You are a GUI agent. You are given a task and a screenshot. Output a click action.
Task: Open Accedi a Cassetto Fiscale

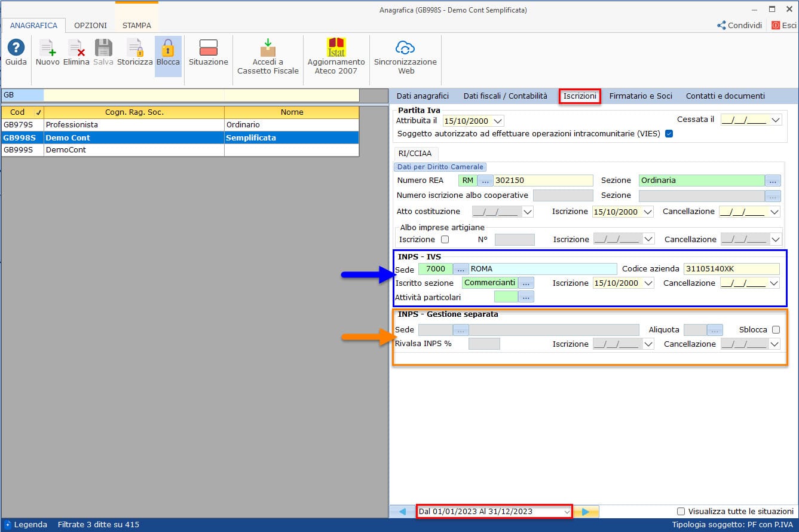[x=268, y=57]
